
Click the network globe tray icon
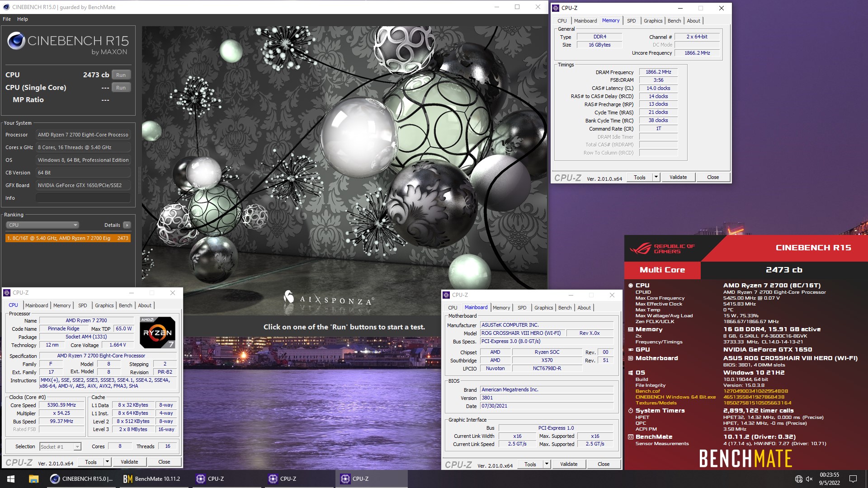pyautogui.click(x=799, y=479)
